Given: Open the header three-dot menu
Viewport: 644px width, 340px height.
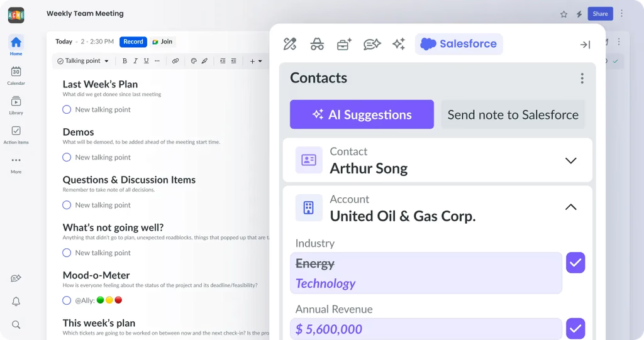Looking at the screenshot, I should tap(622, 14).
